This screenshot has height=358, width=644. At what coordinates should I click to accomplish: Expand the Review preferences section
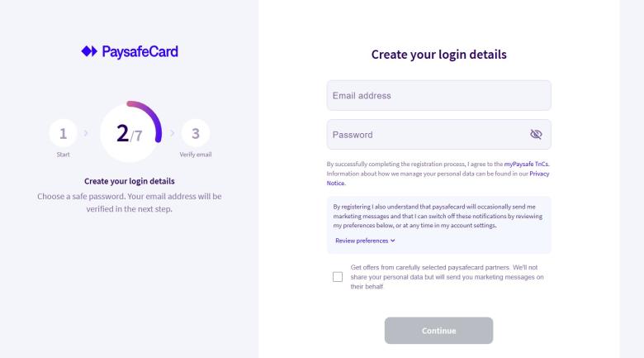[365, 241]
